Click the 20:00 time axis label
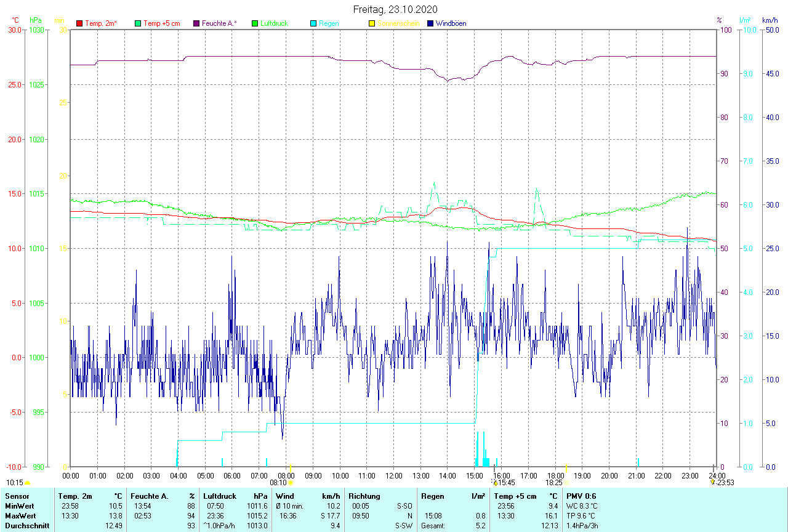The width and height of the screenshot is (788, 532). 609,475
